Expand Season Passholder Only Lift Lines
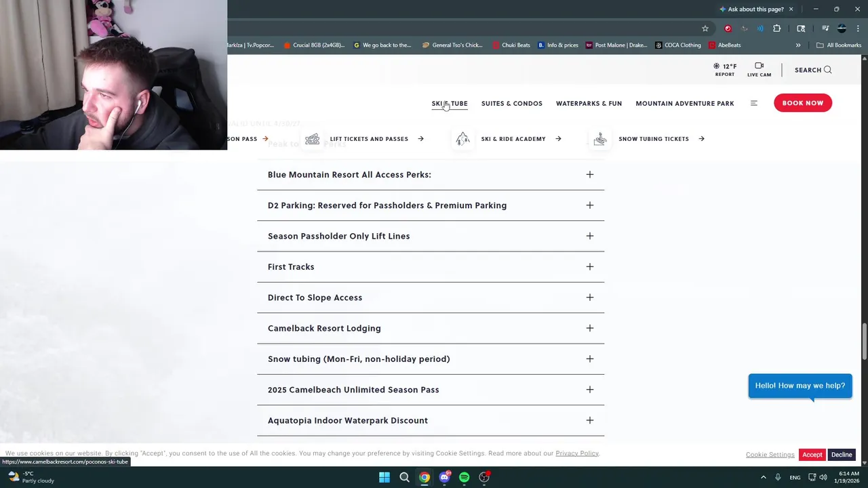The image size is (868, 488). [x=431, y=236]
